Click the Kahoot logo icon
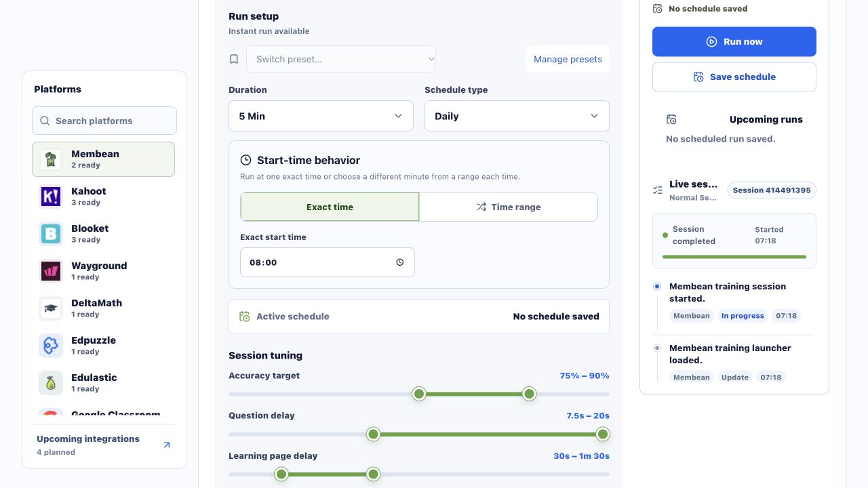This screenshot has width=868, height=488. pos(50,197)
